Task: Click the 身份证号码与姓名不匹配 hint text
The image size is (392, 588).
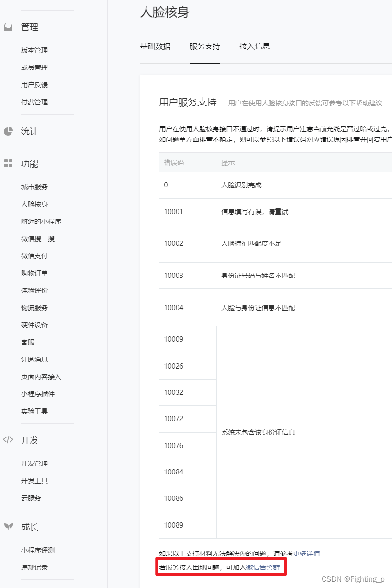Action: tap(258, 276)
